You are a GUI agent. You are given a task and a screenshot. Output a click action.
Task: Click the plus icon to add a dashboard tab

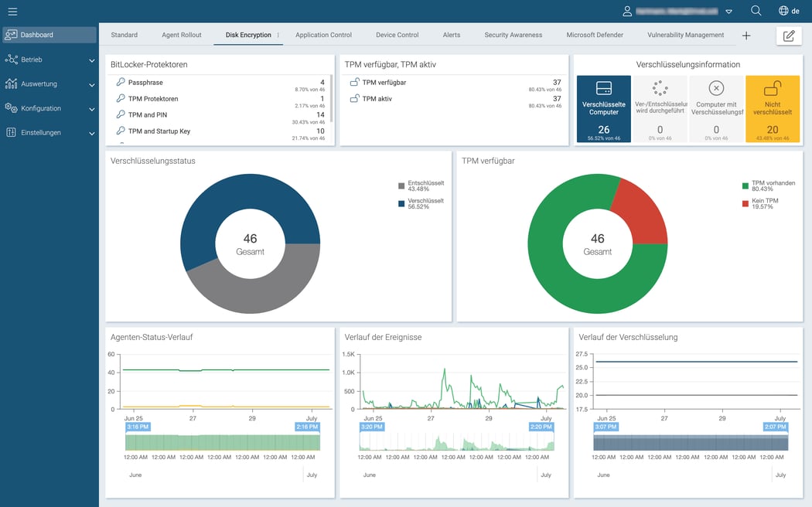point(745,35)
